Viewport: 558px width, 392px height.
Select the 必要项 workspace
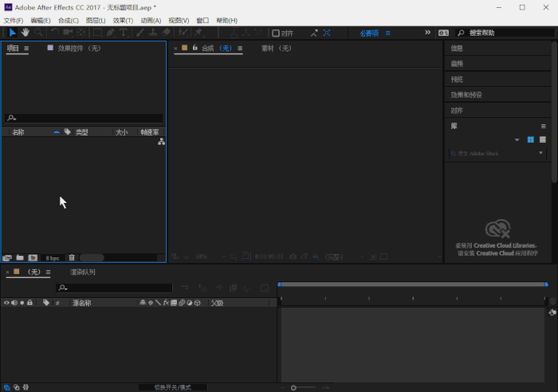[369, 33]
